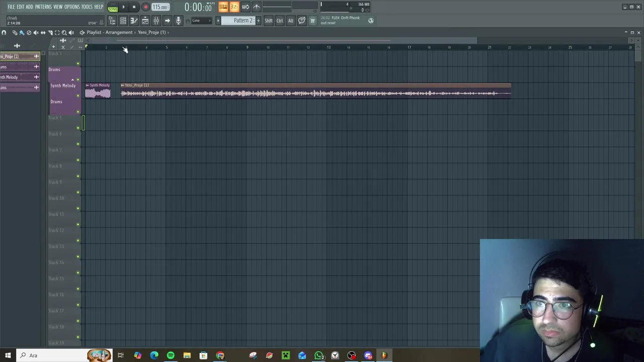
Task: Mute Track 5 with its green light
Action: (77, 128)
